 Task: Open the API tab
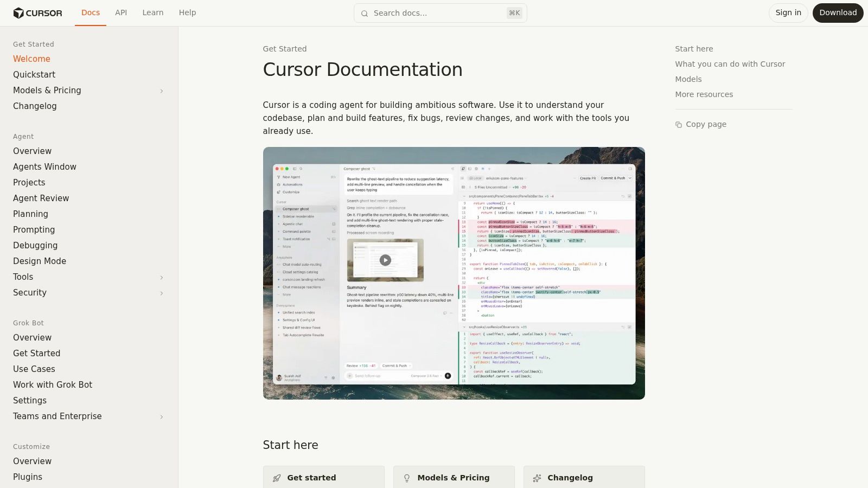(121, 12)
